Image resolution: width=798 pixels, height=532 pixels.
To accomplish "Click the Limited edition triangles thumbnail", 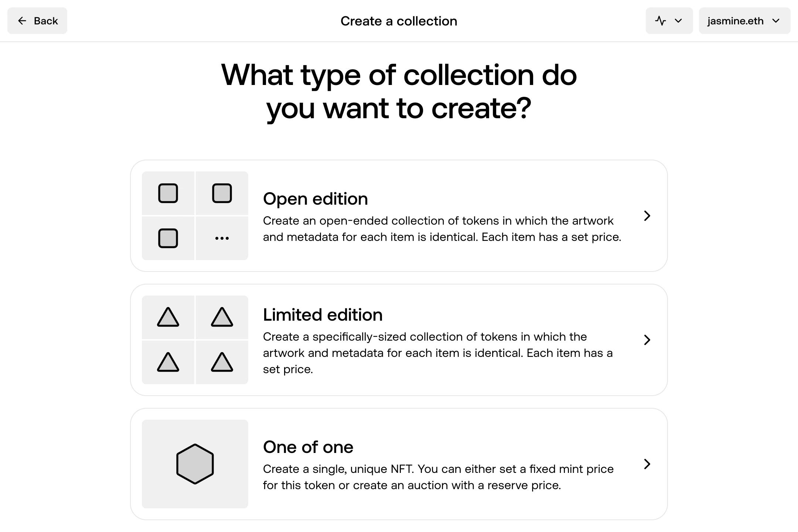I will pos(195,340).
